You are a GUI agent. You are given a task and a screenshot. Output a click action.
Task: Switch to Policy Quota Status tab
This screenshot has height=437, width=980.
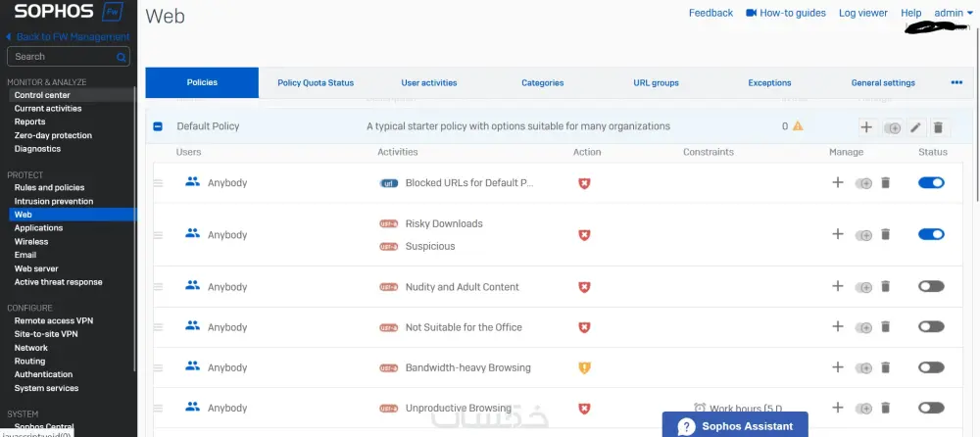click(316, 82)
